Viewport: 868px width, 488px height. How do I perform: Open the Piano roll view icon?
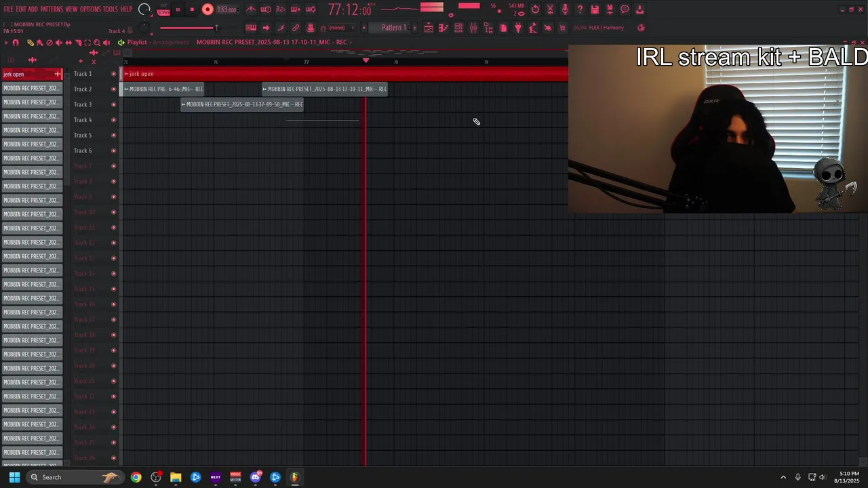point(443,28)
